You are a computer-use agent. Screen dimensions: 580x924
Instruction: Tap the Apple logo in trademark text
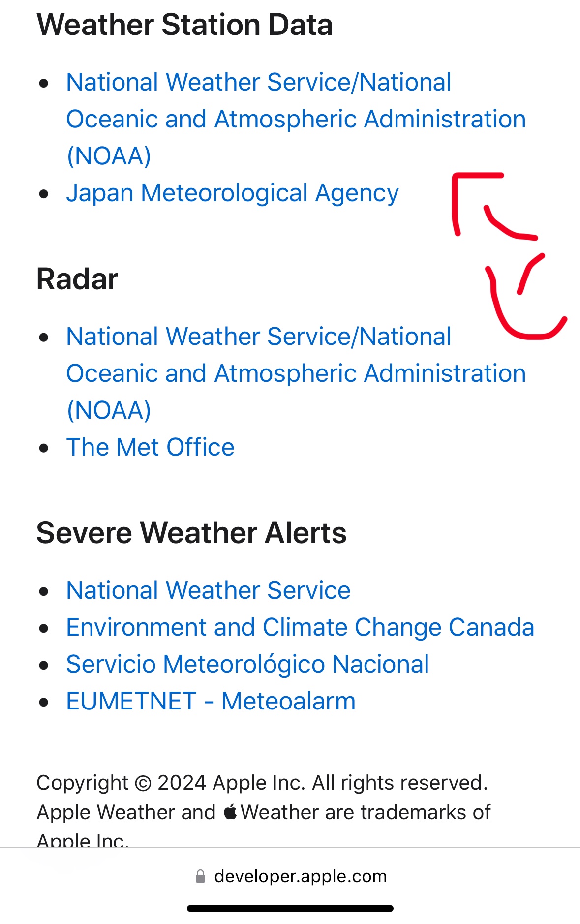230,812
